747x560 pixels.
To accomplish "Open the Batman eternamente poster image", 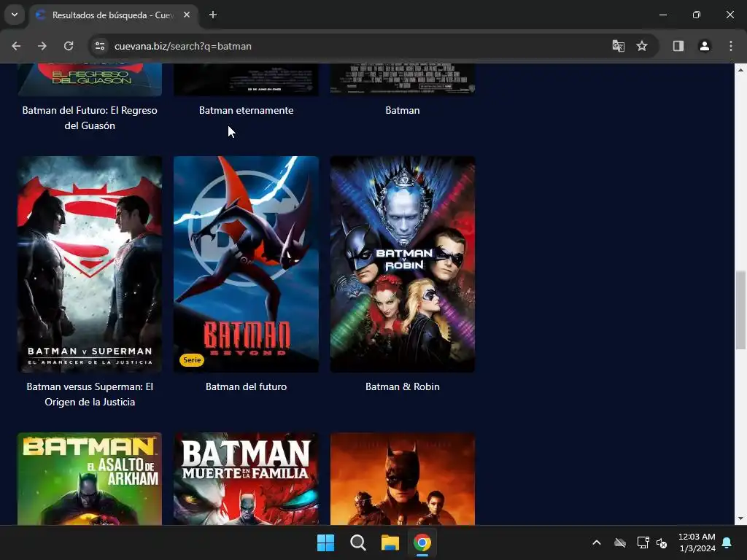I will click(x=247, y=79).
